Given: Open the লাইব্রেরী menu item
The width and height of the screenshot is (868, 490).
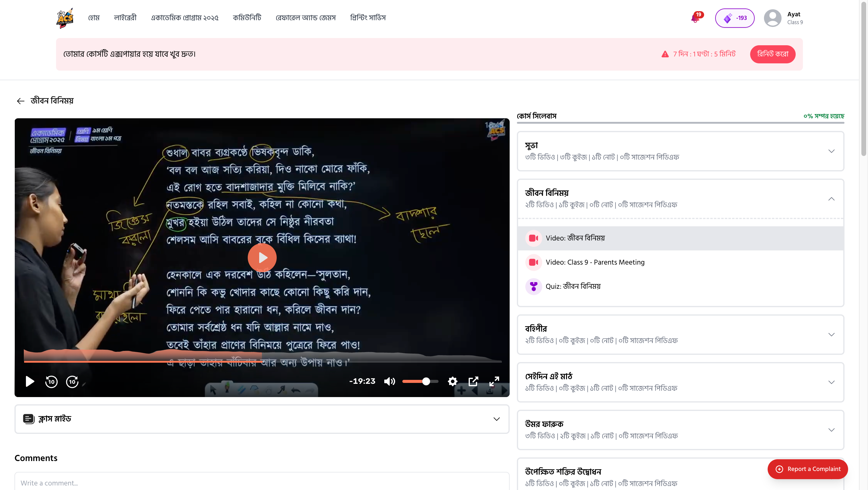Looking at the screenshot, I should [x=125, y=17].
